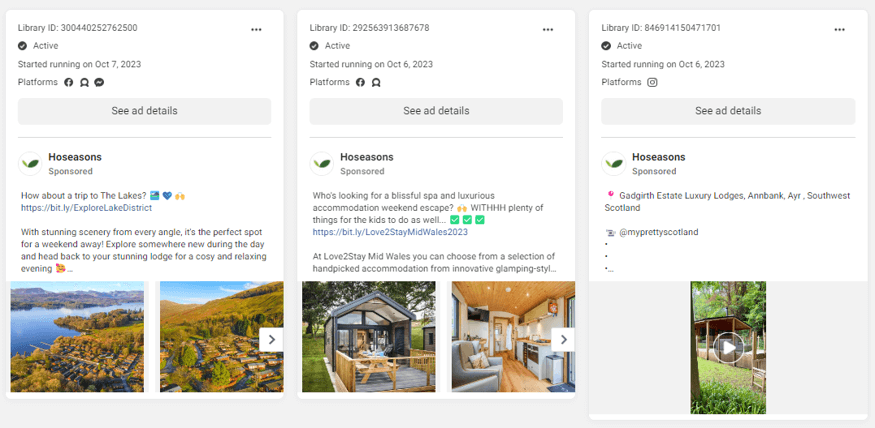This screenshot has height=428, width=875.
Task: Click Hoseasons logo on the Love2Stay ad
Action: click(x=322, y=163)
